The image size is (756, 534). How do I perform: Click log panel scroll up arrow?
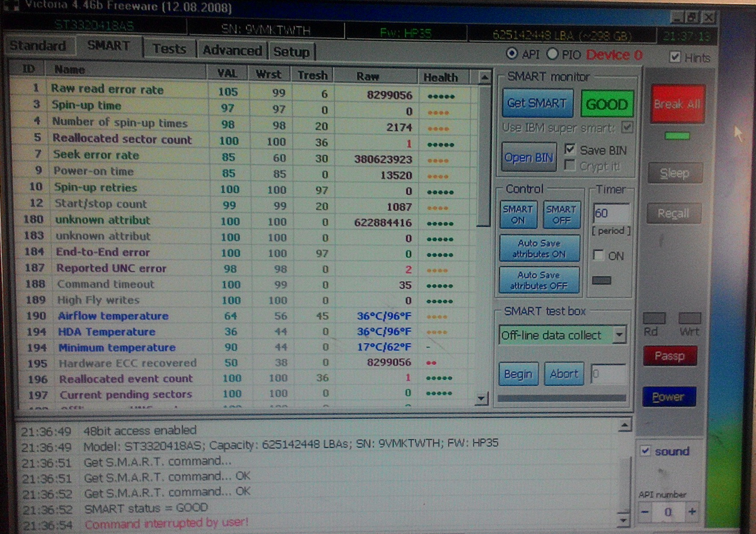[x=625, y=425]
